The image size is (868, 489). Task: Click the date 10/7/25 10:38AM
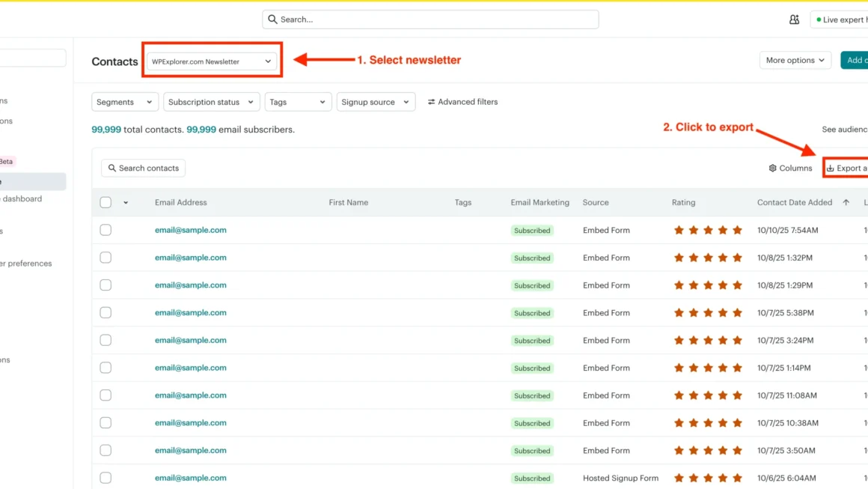788,423
